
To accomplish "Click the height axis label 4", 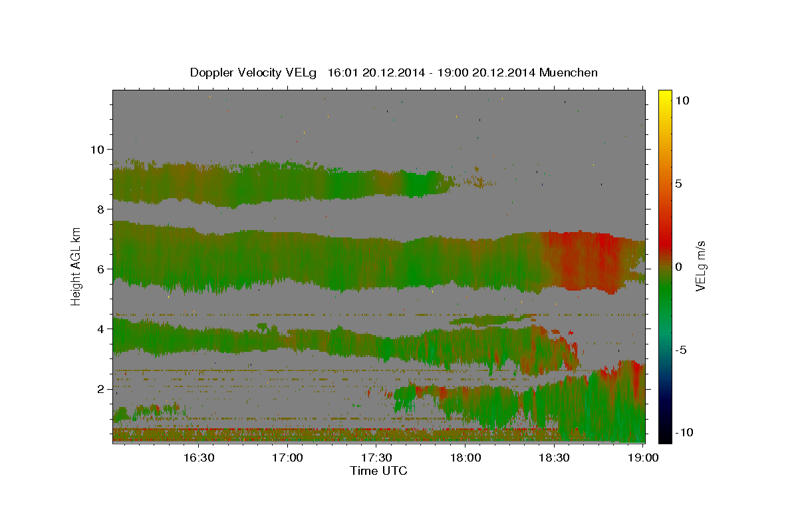I will [100, 329].
